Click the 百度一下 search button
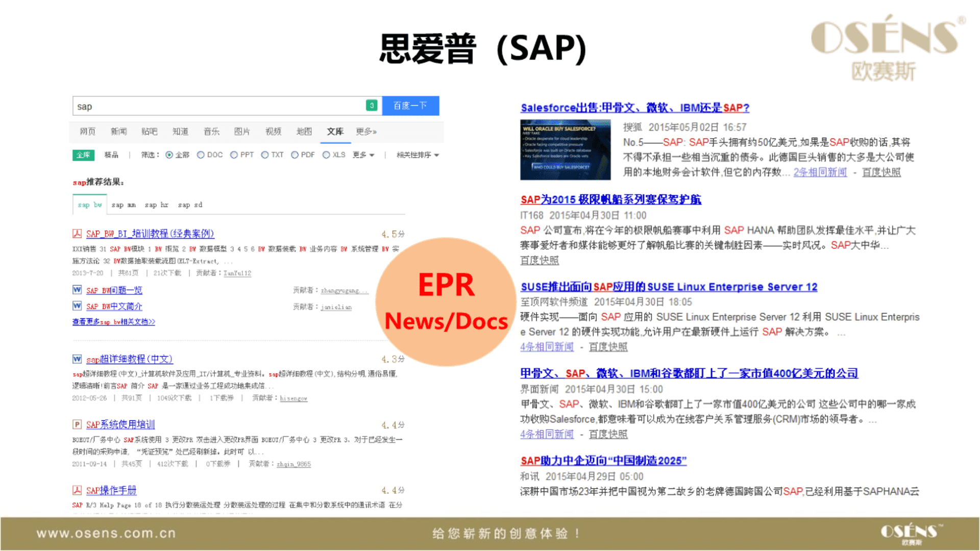Image resolution: width=980 pixels, height=551 pixels. tap(410, 106)
